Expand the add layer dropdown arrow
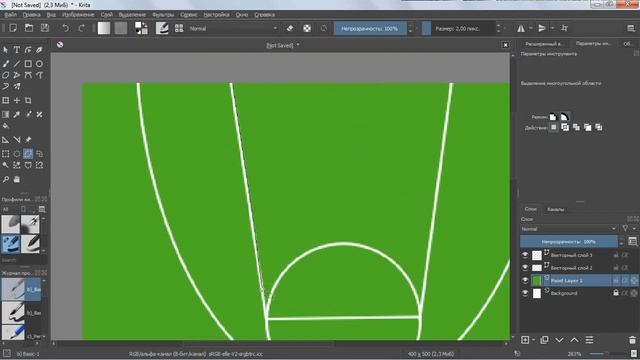This screenshot has width=640, height=360. (533, 340)
